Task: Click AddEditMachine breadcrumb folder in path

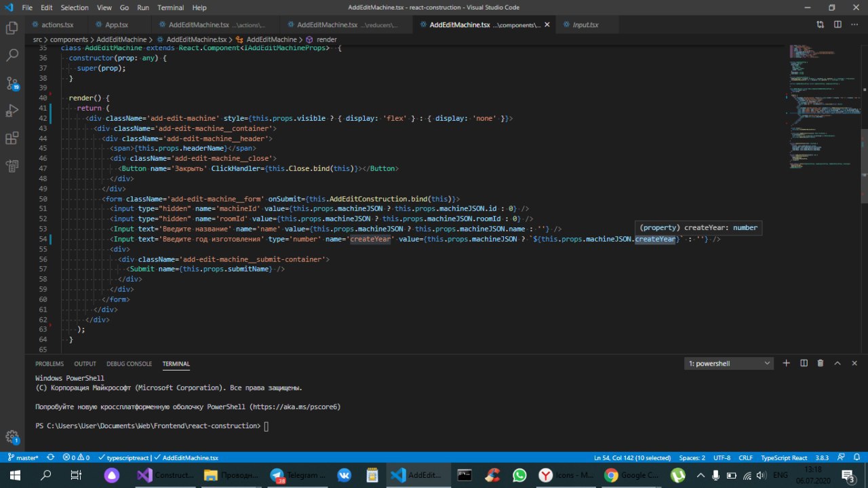Action: pos(121,39)
